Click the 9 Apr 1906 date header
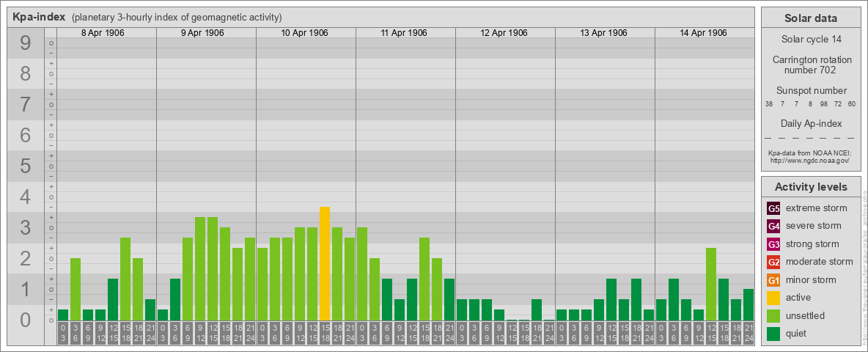The image size is (868, 352). tap(202, 33)
